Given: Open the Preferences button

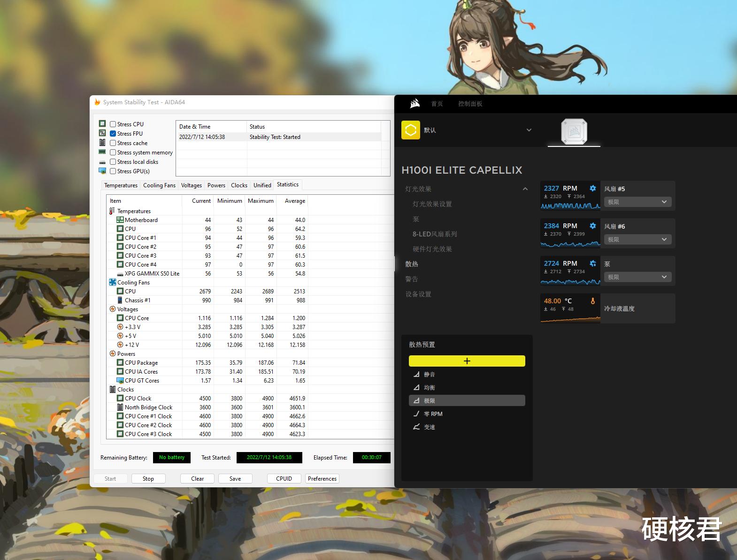Looking at the screenshot, I should tap(322, 478).
